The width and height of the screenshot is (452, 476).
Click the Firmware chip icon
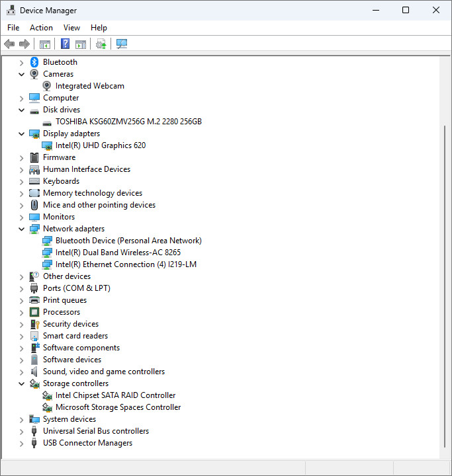tap(34, 157)
